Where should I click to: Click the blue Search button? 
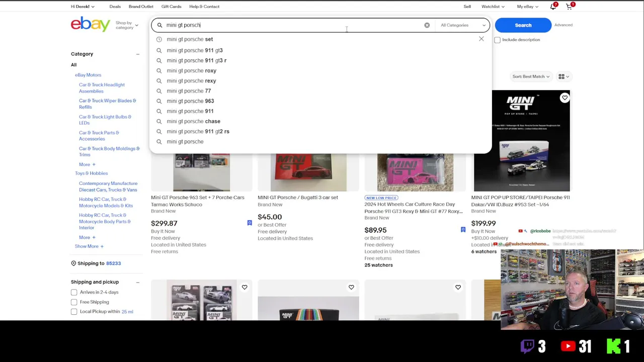tap(523, 25)
